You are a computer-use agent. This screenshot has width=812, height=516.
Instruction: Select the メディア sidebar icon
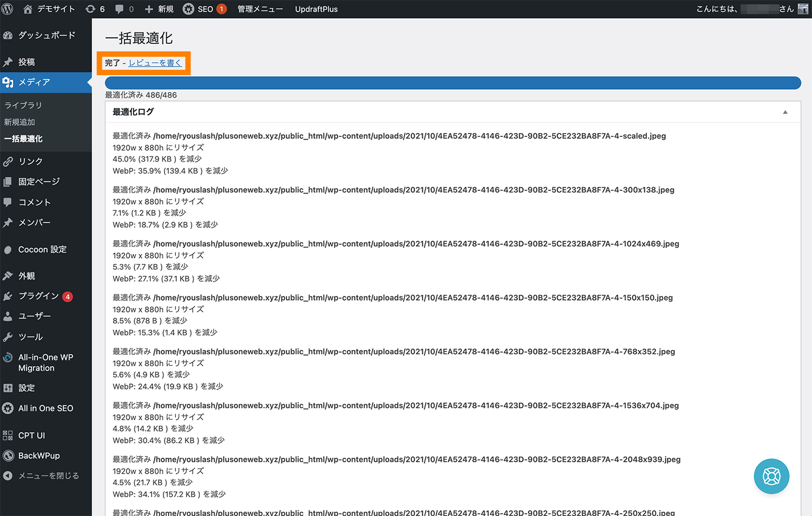point(8,82)
